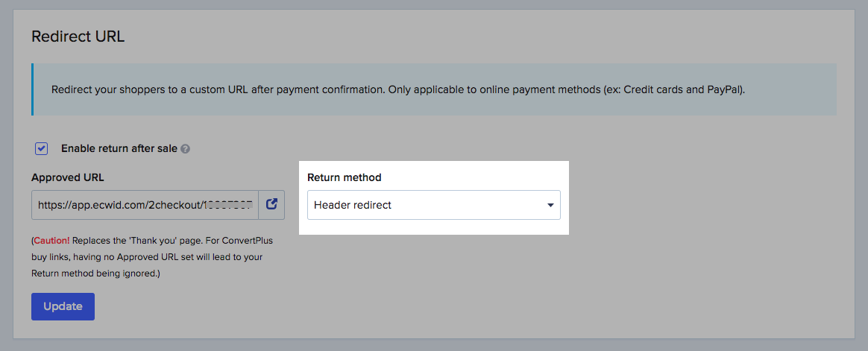
Task: Select the 'Header redirect' option text
Action: tap(353, 205)
